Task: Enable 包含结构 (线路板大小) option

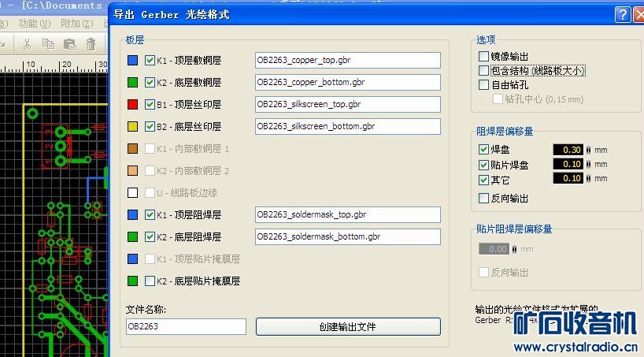Action: coord(484,70)
